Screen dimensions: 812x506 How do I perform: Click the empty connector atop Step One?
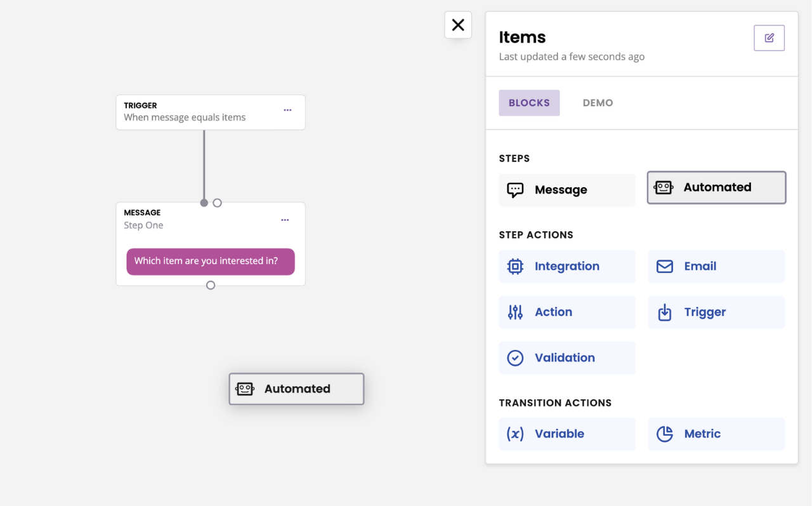click(x=218, y=203)
